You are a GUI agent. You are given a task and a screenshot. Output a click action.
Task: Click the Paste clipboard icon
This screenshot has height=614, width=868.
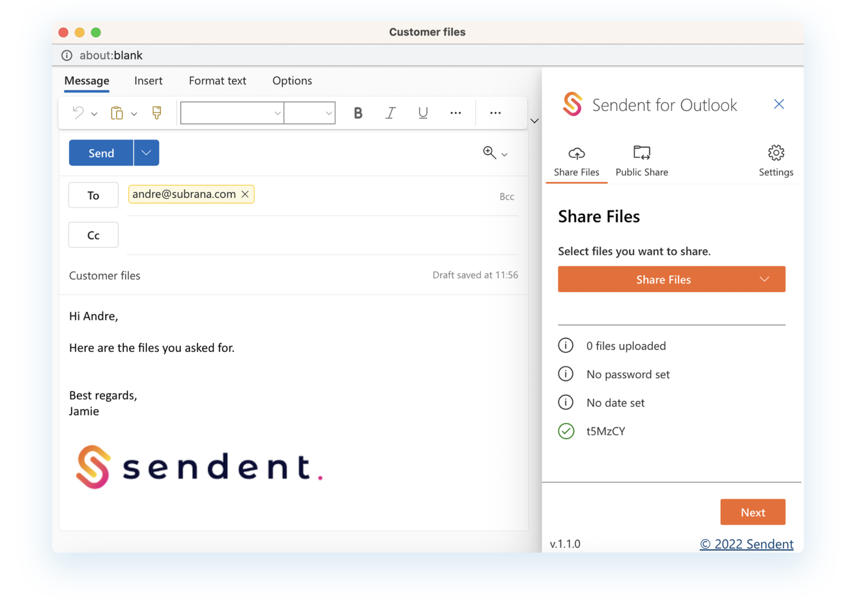(116, 113)
